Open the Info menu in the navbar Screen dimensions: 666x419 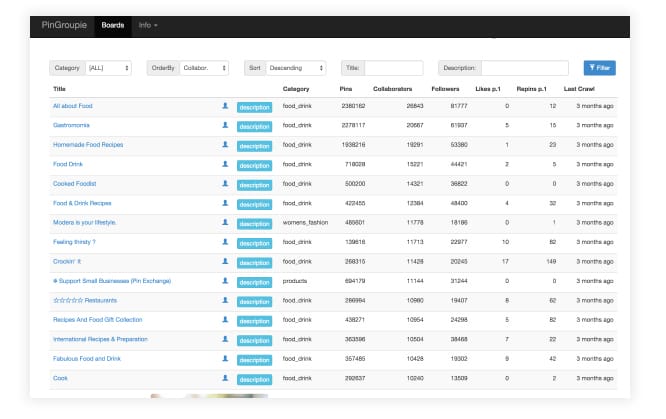click(148, 24)
